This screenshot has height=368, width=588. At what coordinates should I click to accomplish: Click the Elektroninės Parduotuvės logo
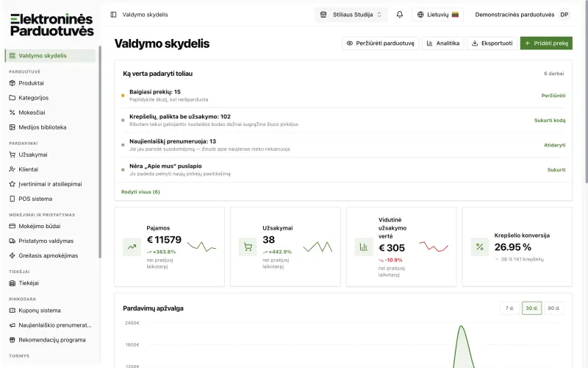tap(51, 25)
